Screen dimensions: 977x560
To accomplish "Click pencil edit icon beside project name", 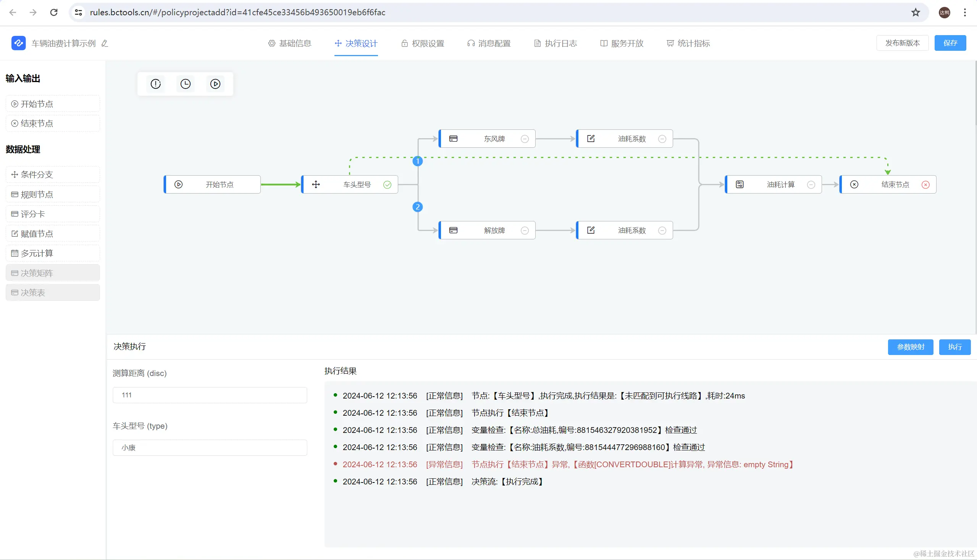I will [x=105, y=44].
